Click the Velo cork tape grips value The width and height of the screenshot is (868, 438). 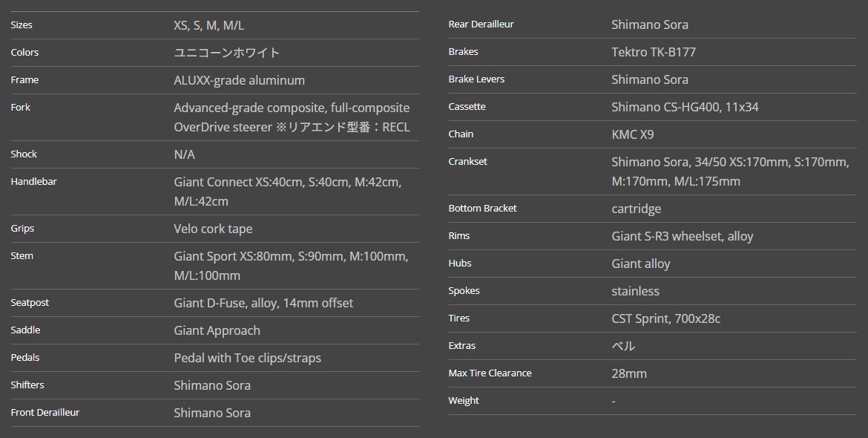click(x=213, y=229)
